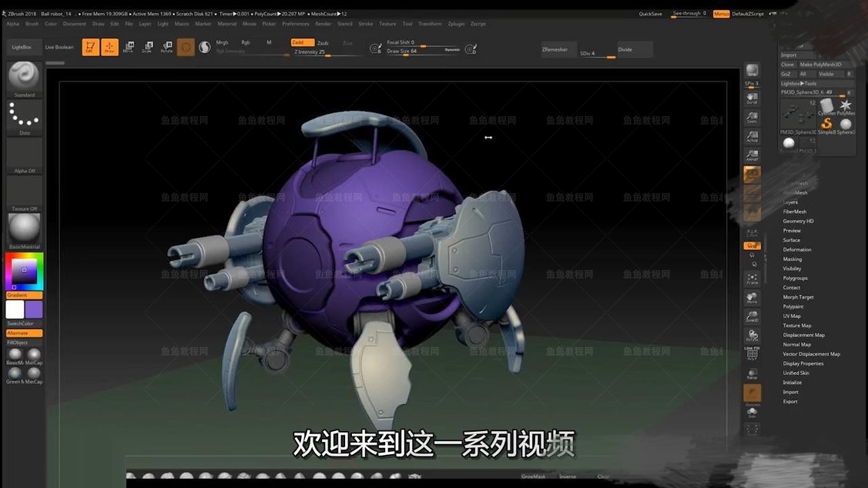Pick a color in the color picker square

[24, 271]
